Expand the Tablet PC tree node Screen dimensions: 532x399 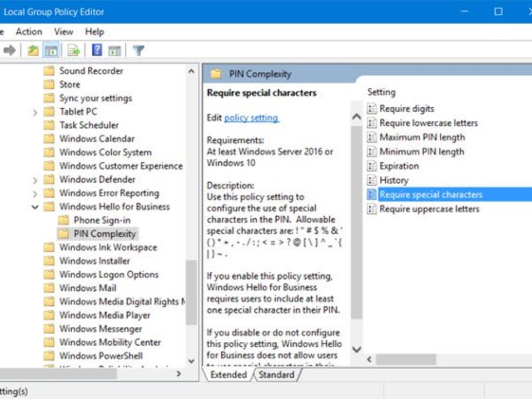click(x=35, y=112)
